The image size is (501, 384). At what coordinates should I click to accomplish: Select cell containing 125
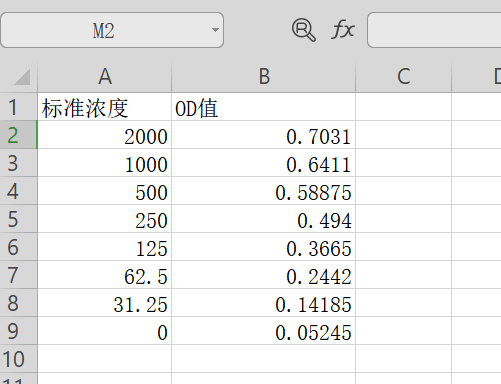(105, 247)
